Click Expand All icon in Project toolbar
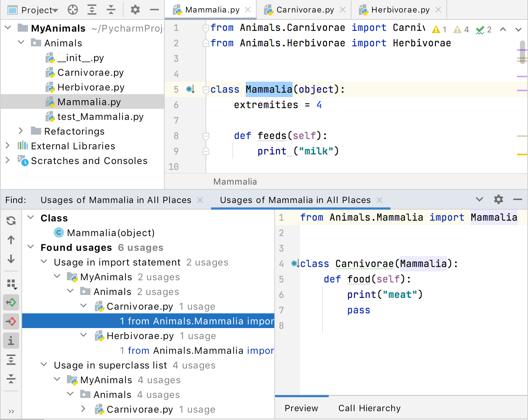The image size is (528, 420). (x=92, y=10)
